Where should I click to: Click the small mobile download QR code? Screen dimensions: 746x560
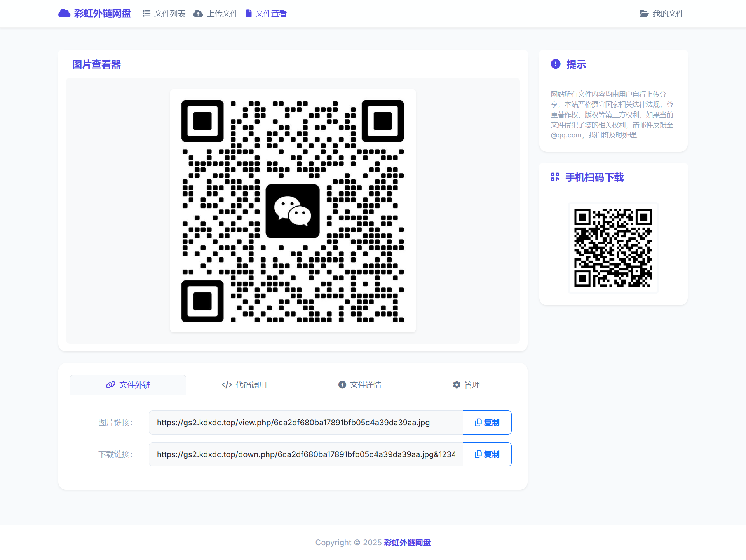613,248
